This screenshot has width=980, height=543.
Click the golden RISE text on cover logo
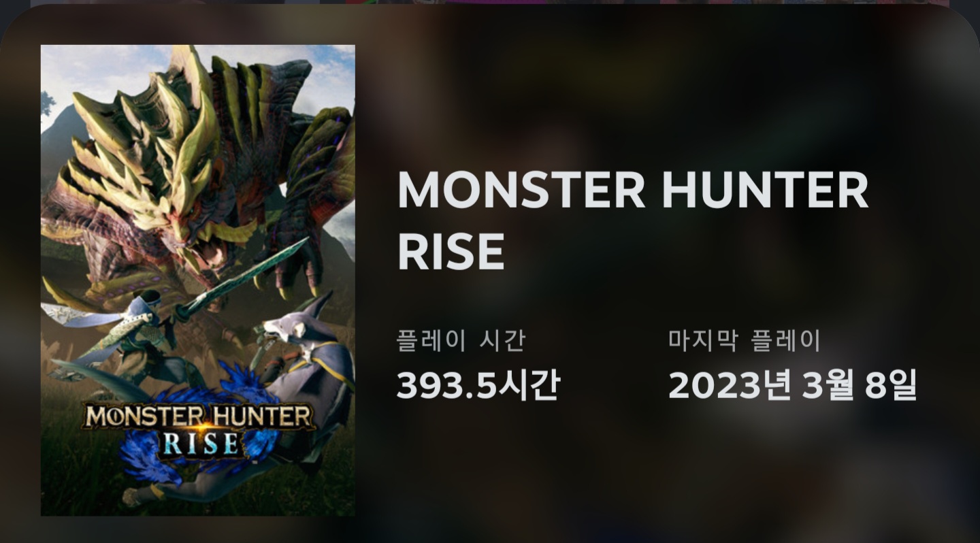pyautogui.click(x=200, y=444)
